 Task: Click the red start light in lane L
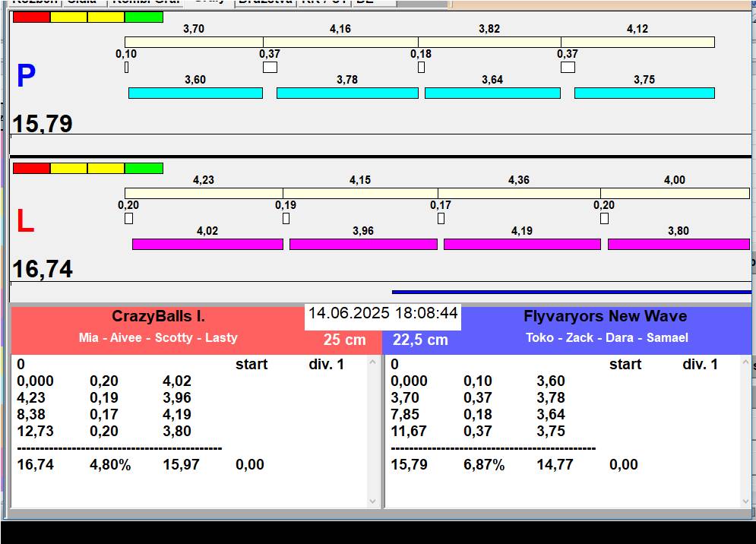coord(31,168)
